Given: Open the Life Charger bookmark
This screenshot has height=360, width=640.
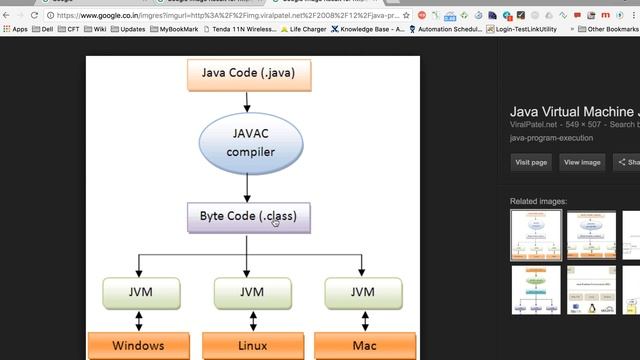Looking at the screenshot, I should (x=304, y=29).
